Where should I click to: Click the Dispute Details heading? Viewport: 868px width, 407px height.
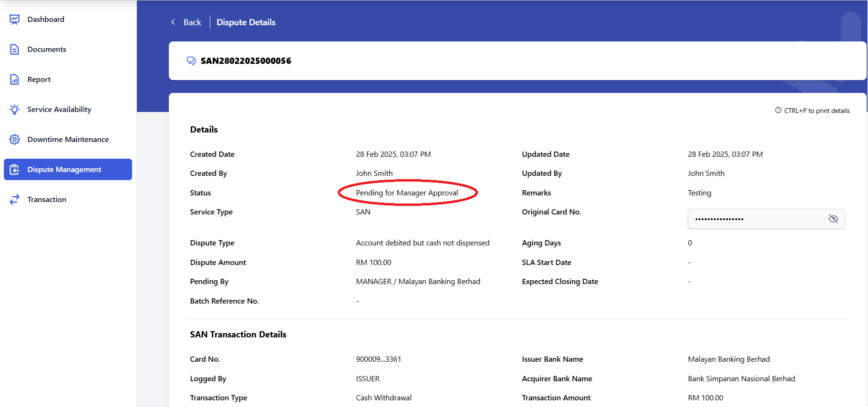click(x=246, y=22)
